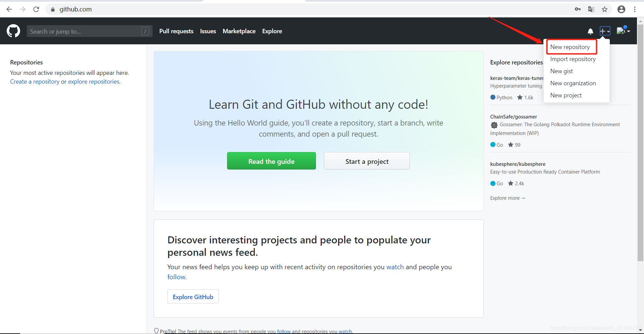Open the ChainSafe/gossamer repository link

coord(514,117)
